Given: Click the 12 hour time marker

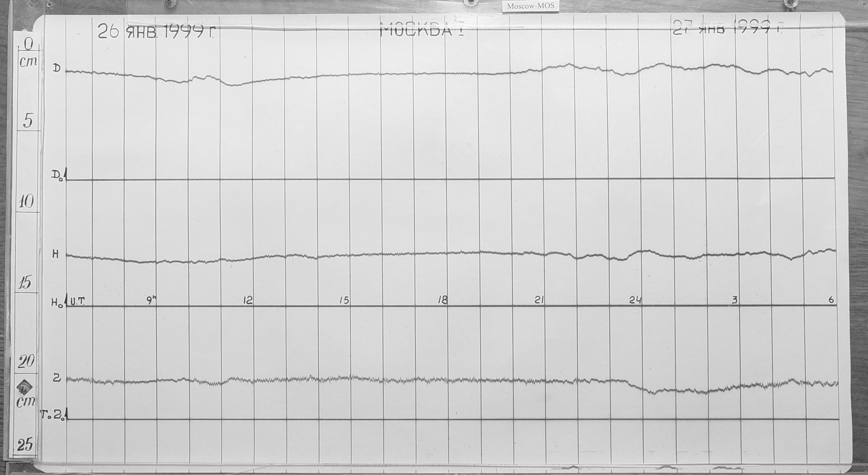Looking at the screenshot, I should (x=248, y=300).
